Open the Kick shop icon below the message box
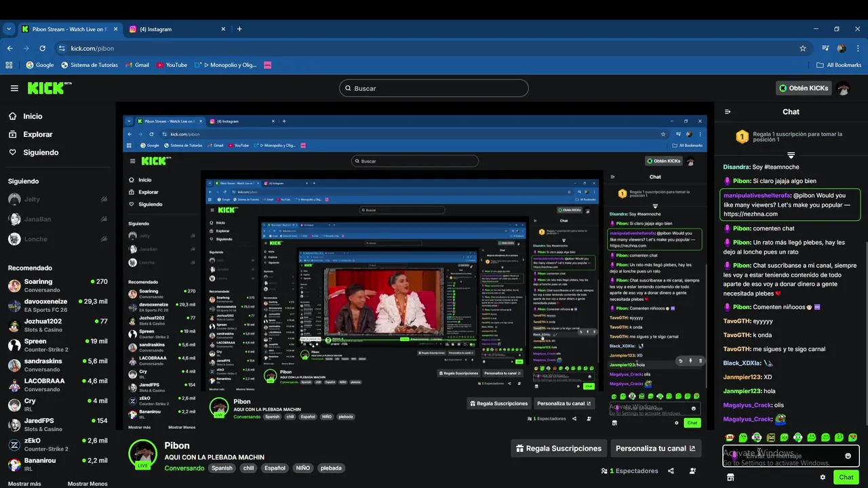The height and width of the screenshot is (488, 868). 730,477
